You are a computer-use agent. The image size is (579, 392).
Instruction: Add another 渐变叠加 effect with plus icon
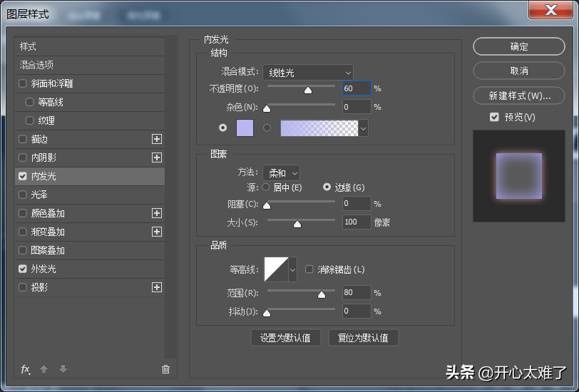[x=157, y=232]
